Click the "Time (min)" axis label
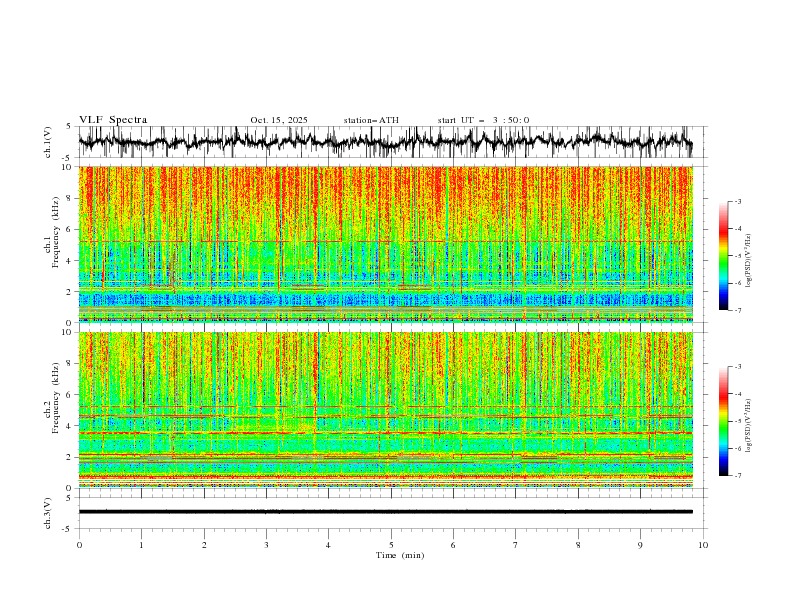Viewport: 792px width, 612px height. click(400, 555)
